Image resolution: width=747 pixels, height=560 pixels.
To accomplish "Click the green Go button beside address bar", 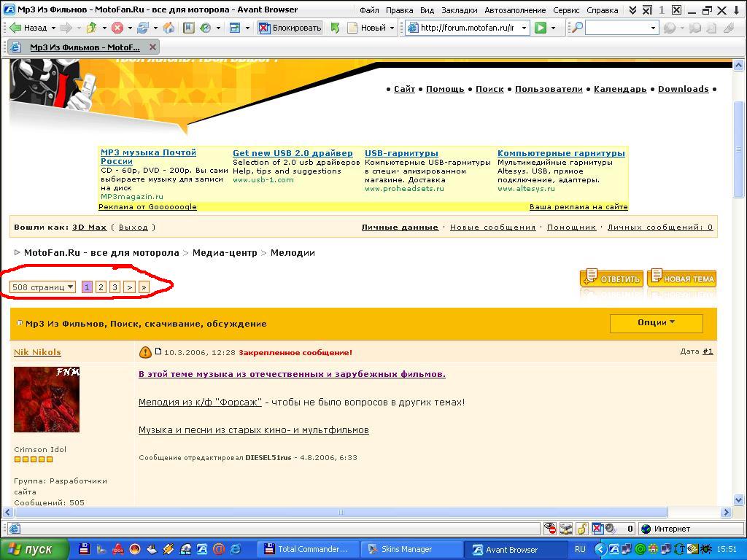I will (x=541, y=28).
